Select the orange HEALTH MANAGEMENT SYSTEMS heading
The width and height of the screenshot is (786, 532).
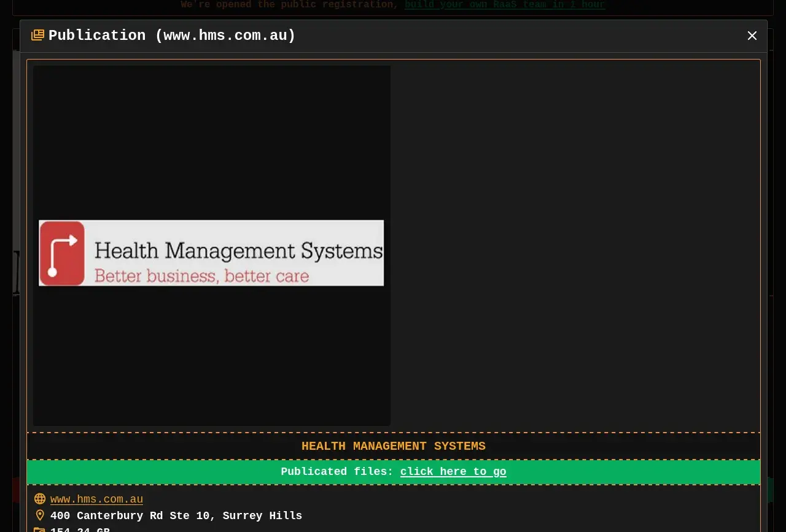coord(393,446)
